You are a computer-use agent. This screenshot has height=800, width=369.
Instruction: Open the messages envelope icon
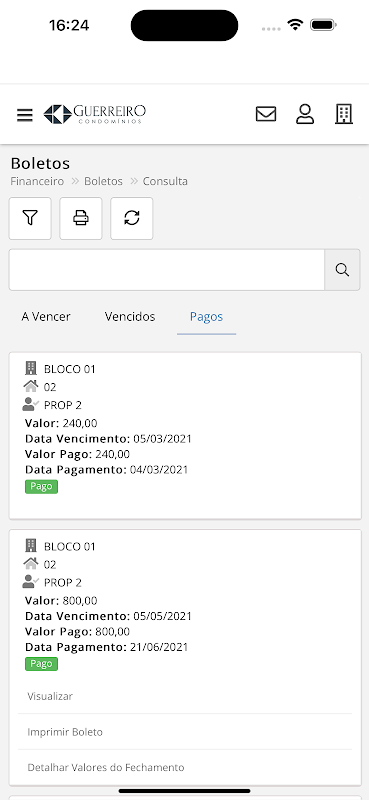pyautogui.click(x=266, y=114)
